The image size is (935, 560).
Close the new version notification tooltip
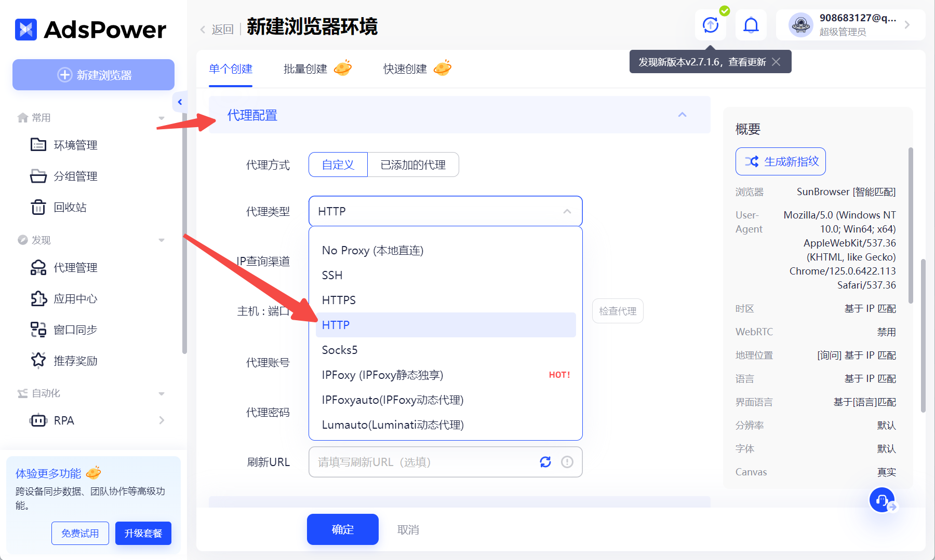pyautogui.click(x=776, y=62)
